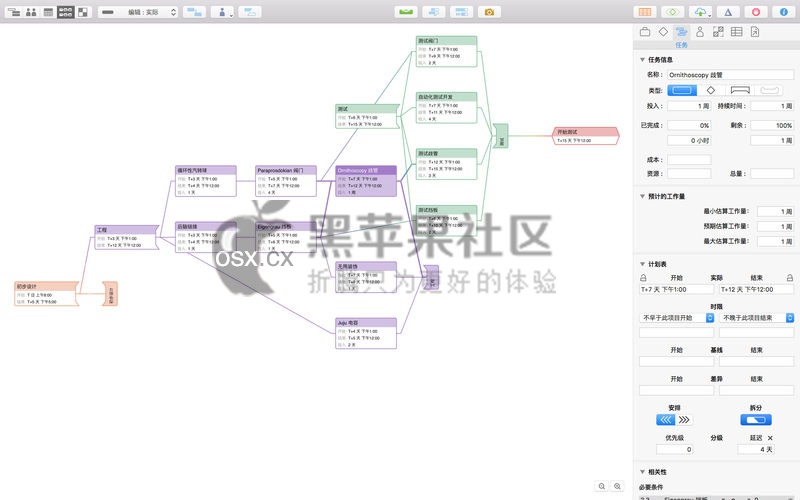Click the orange camera snapshot icon
Screen dimensions: 800x500
click(x=489, y=12)
